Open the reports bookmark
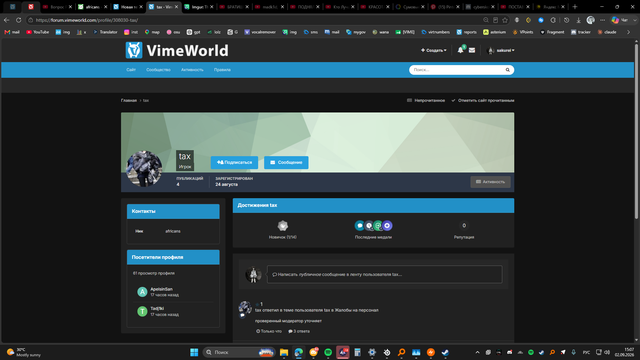This screenshot has height=360, width=640. coord(467,32)
